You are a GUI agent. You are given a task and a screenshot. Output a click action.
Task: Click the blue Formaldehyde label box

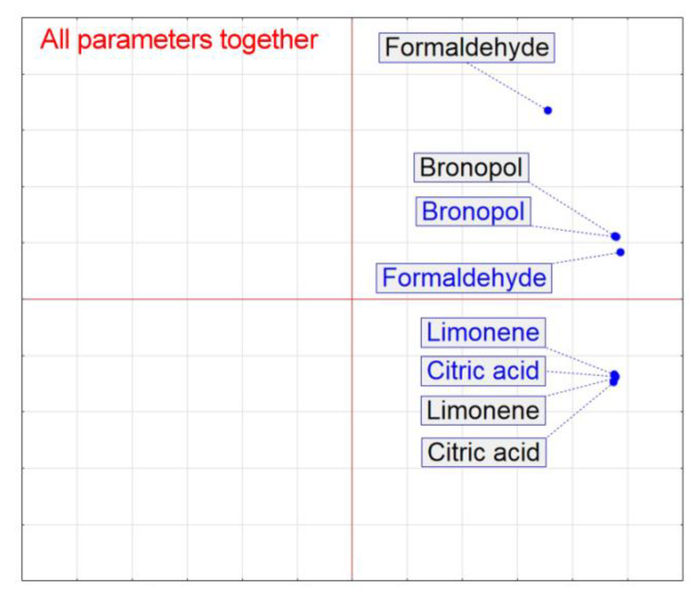464,278
